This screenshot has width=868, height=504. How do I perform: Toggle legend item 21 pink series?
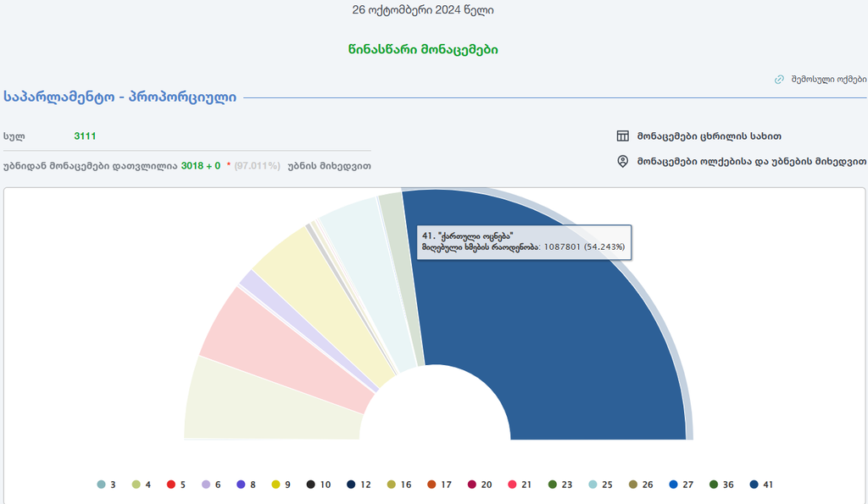(520, 485)
